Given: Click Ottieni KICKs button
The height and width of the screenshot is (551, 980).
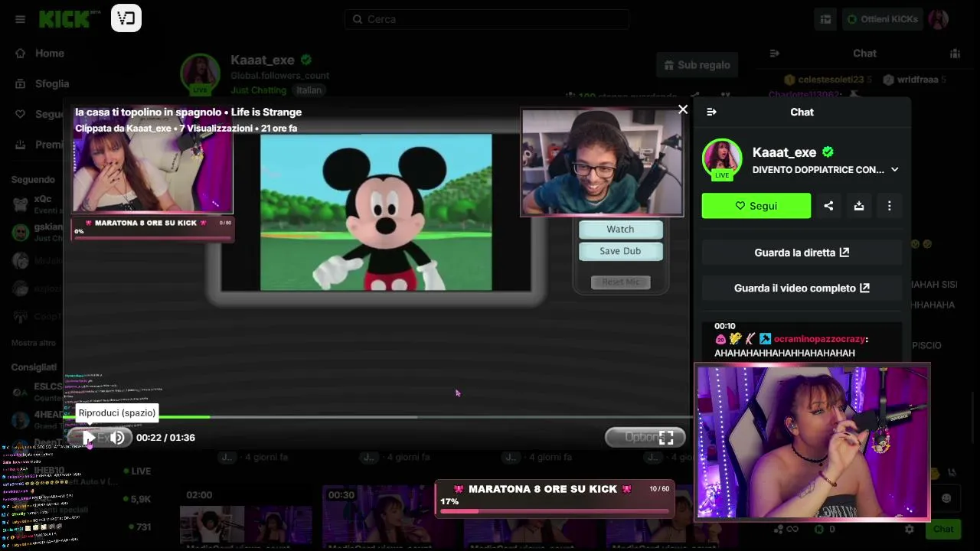Looking at the screenshot, I should point(882,19).
